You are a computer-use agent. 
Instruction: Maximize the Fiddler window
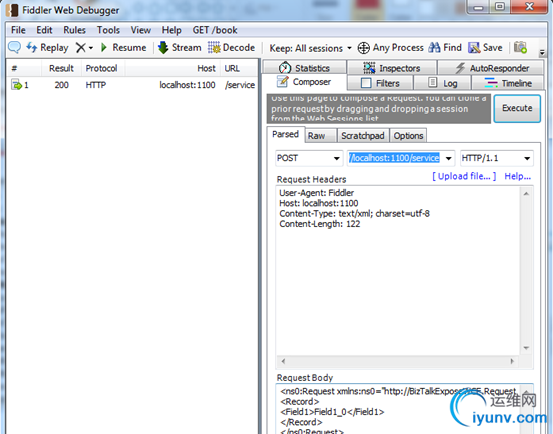[499, 7]
